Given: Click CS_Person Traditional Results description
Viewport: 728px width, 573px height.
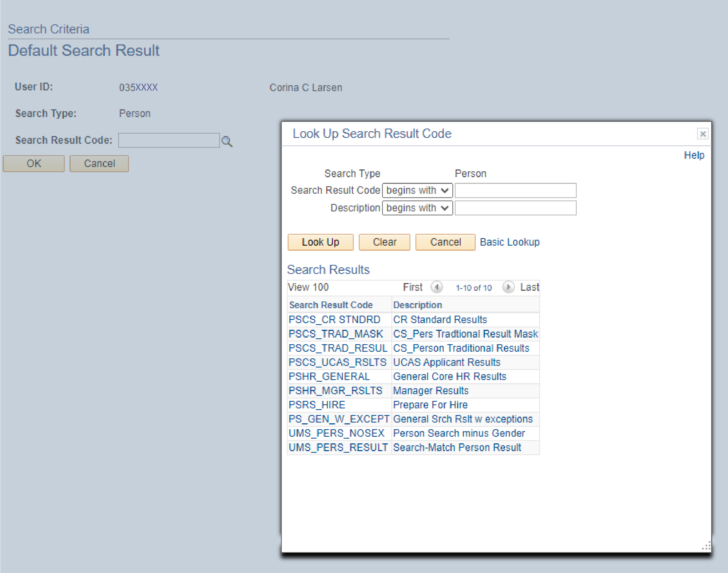Looking at the screenshot, I should pyautogui.click(x=461, y=348).
